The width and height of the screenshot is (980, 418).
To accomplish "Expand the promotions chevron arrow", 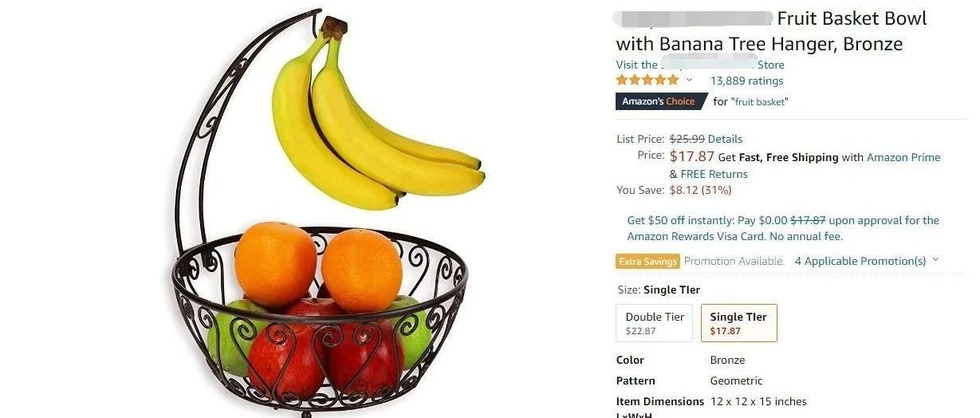I will click(935, 260).
